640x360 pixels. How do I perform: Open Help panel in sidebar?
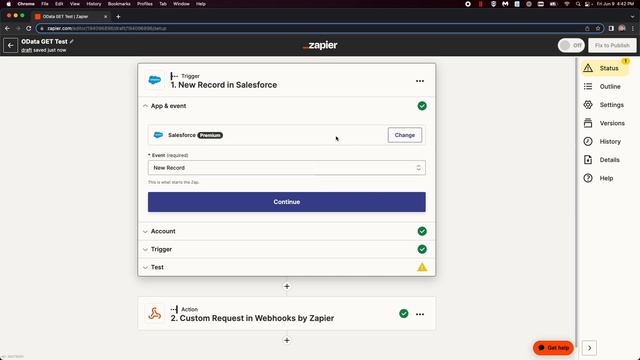[x=598, y=178]
